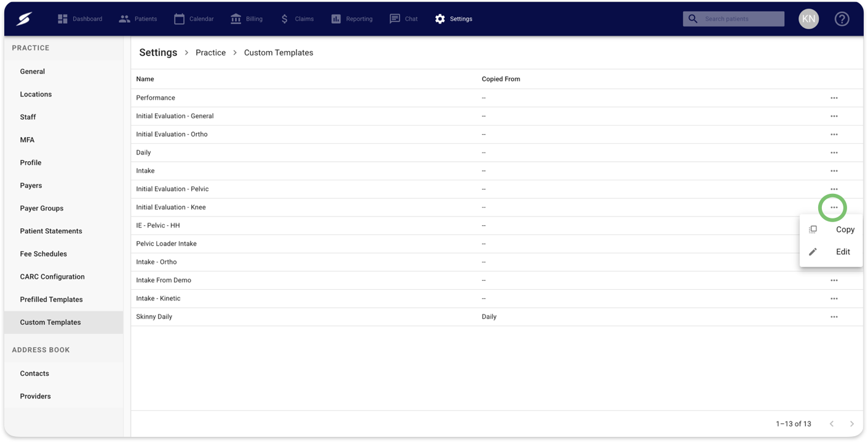Open Settings from the top nav
The width and height of the screenshot is (868, 443).
454,19
